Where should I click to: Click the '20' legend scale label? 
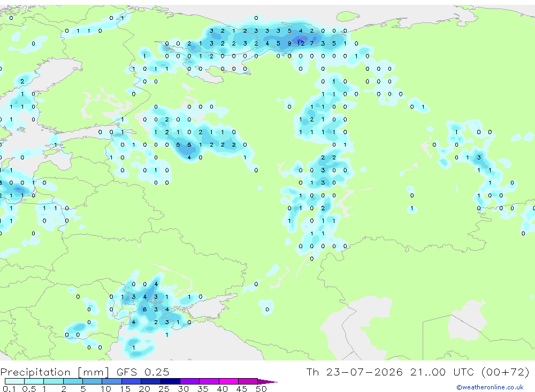pos(144,389)
